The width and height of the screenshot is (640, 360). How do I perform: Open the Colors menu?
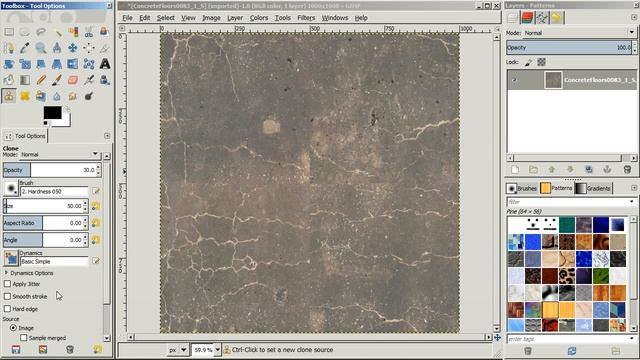pyautogui.click(x=259, y=18)
